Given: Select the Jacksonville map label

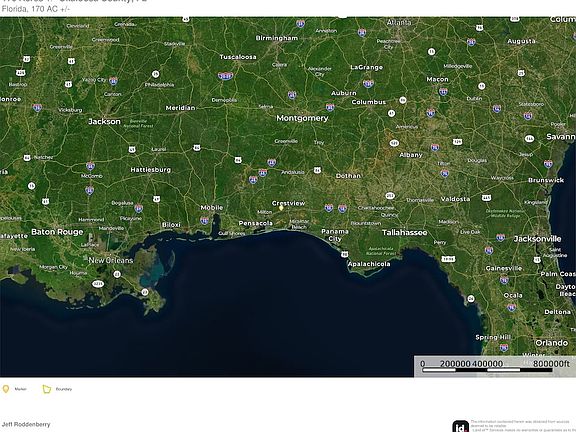Looking at the screenshot, I should pos(537,239).
